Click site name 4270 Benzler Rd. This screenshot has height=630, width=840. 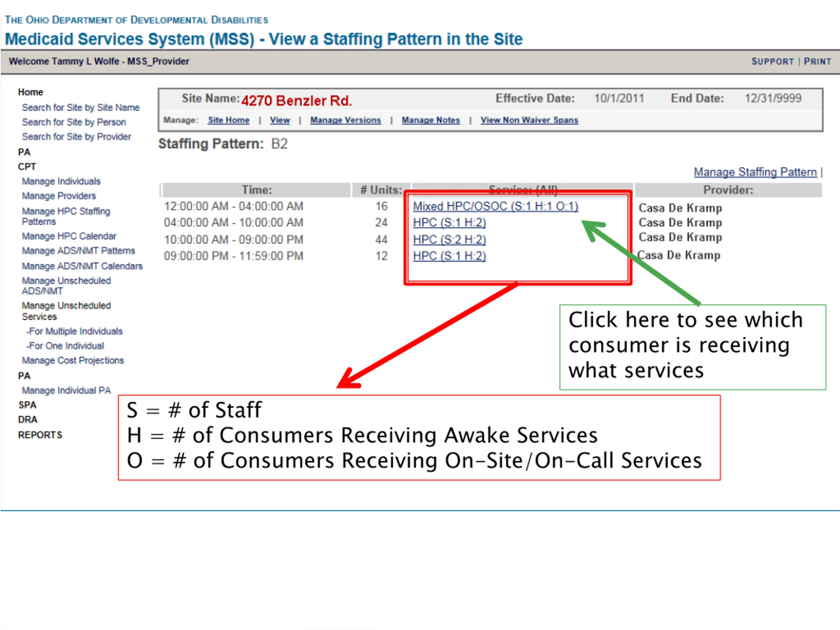pos(297,101)
